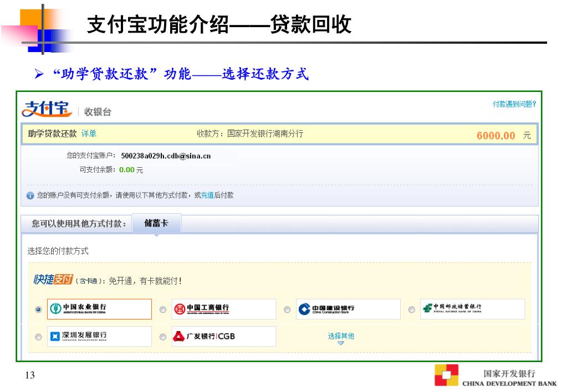Screen dimensions: 567x392
Task: Select the radio button for 中国建设银行
Action: tap(287, 310)
